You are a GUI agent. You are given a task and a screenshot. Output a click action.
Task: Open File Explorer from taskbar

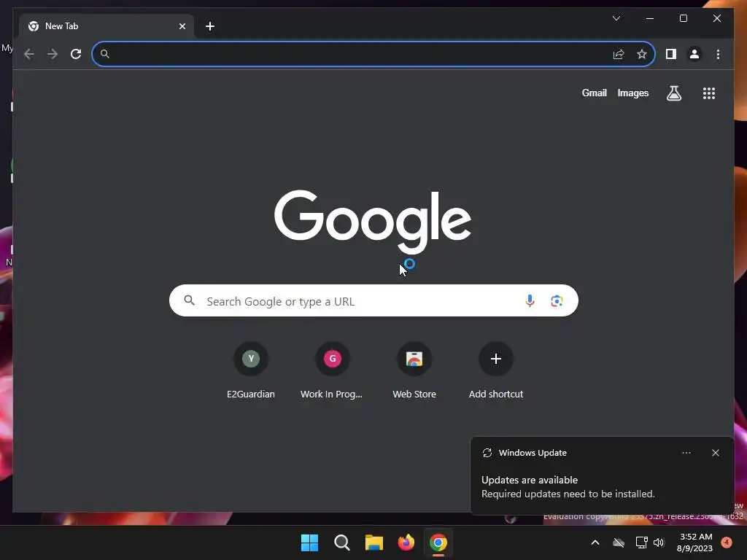point(374,542)
